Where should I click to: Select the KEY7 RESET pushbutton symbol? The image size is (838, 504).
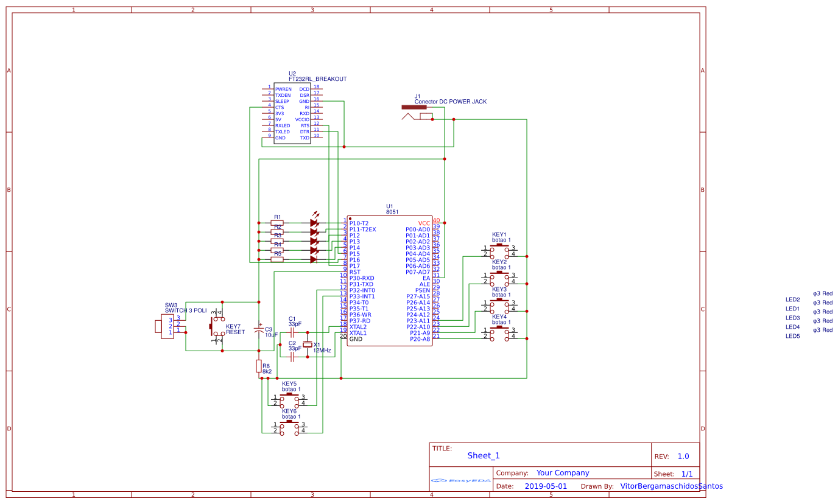click(x=217, y=327)
